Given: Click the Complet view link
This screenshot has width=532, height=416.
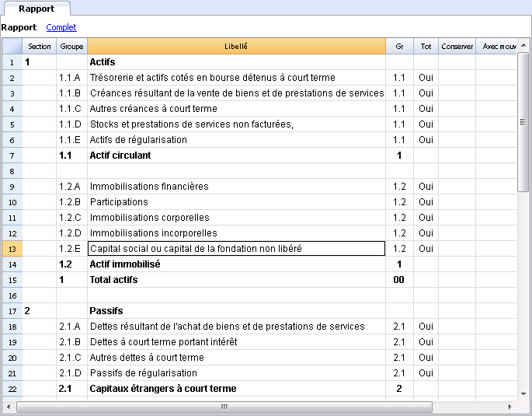Looking at the screenshot, I should click(61, 27).
